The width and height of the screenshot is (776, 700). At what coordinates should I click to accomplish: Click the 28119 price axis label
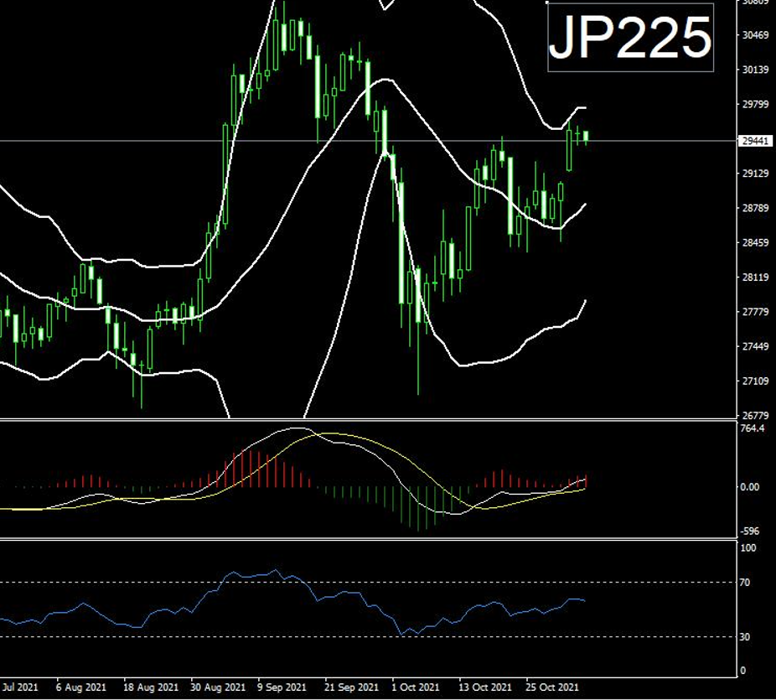755,277
